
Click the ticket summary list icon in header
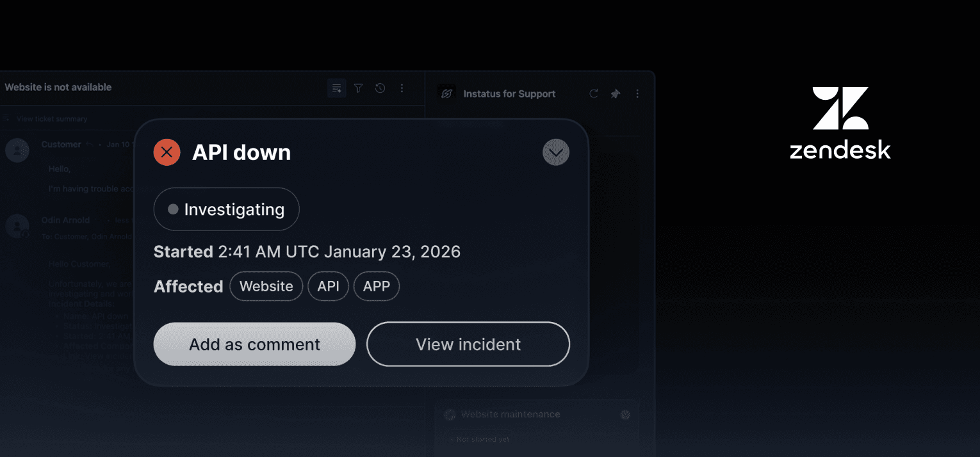click(x=336, y=88)
